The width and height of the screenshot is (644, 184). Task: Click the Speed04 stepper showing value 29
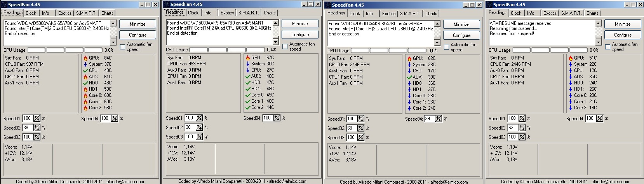439,119
